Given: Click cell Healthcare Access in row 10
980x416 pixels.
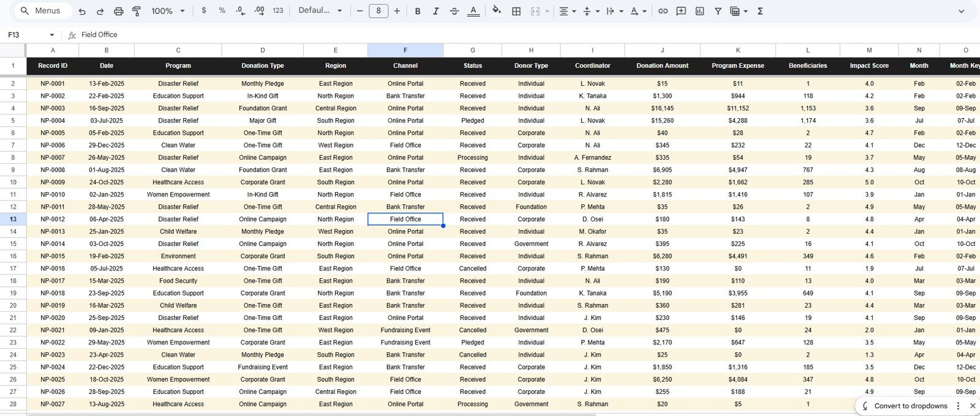Looking at the screenshot, I should click(178, 182).
